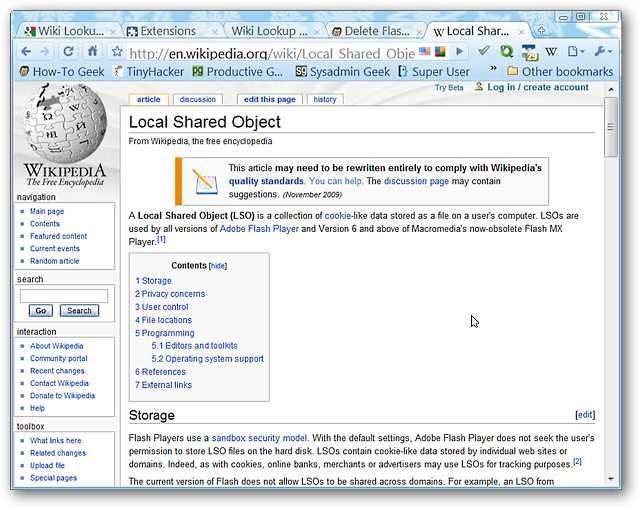Open the Other bookmarks folder
The width and height of the screenshot is (640, 508).
[560, 72]
